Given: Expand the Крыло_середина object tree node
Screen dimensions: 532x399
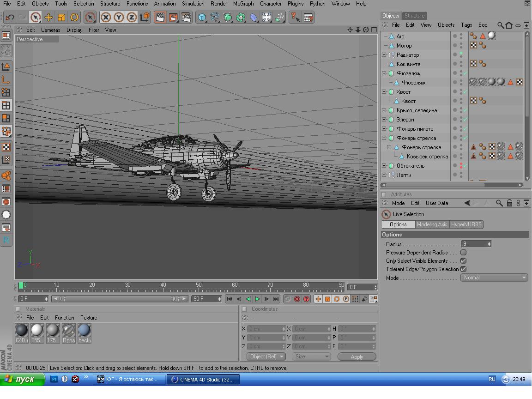Looking at the screenshot, I should [384, 110].
